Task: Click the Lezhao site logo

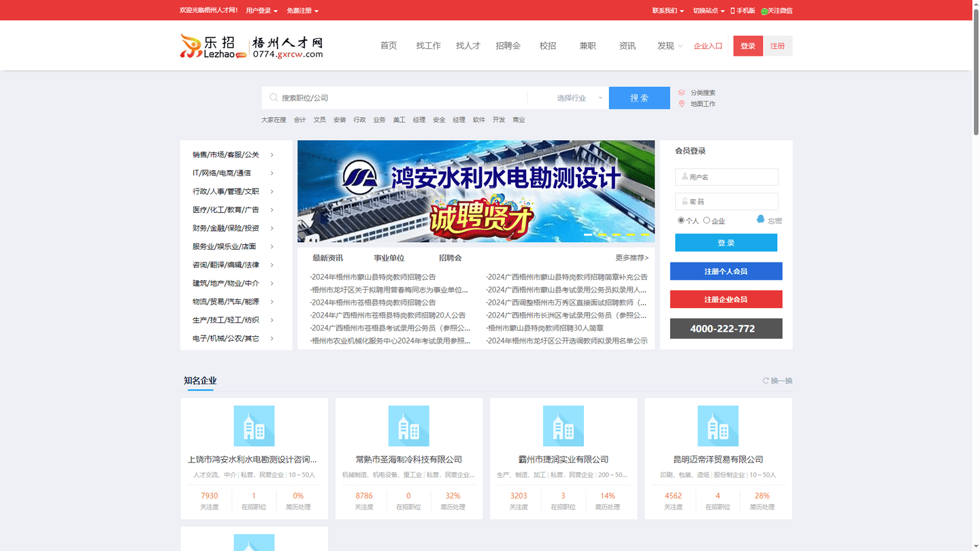Action: point(251,46)
